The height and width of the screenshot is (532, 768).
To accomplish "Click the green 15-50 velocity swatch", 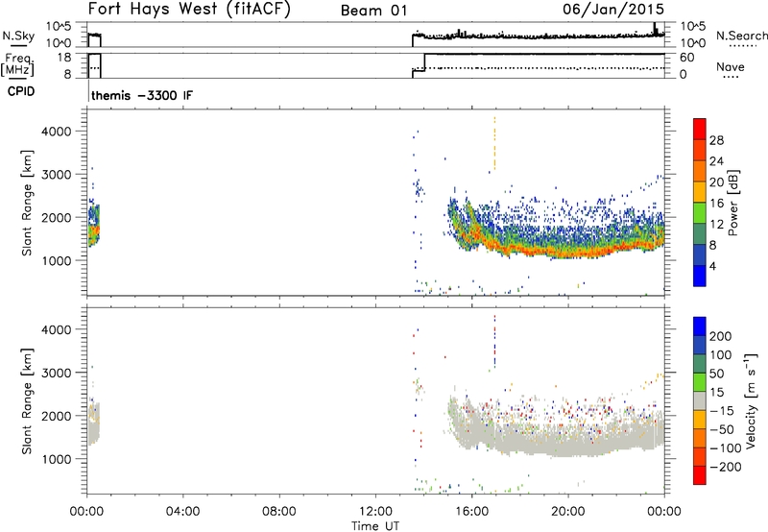I will [x=700, y=382].
